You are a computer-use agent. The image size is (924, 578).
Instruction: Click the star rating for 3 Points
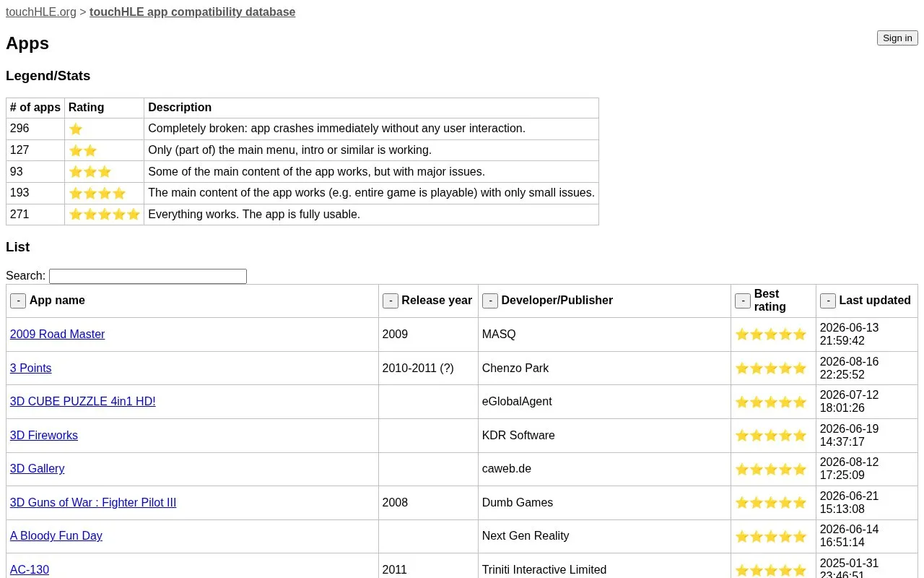771,368
